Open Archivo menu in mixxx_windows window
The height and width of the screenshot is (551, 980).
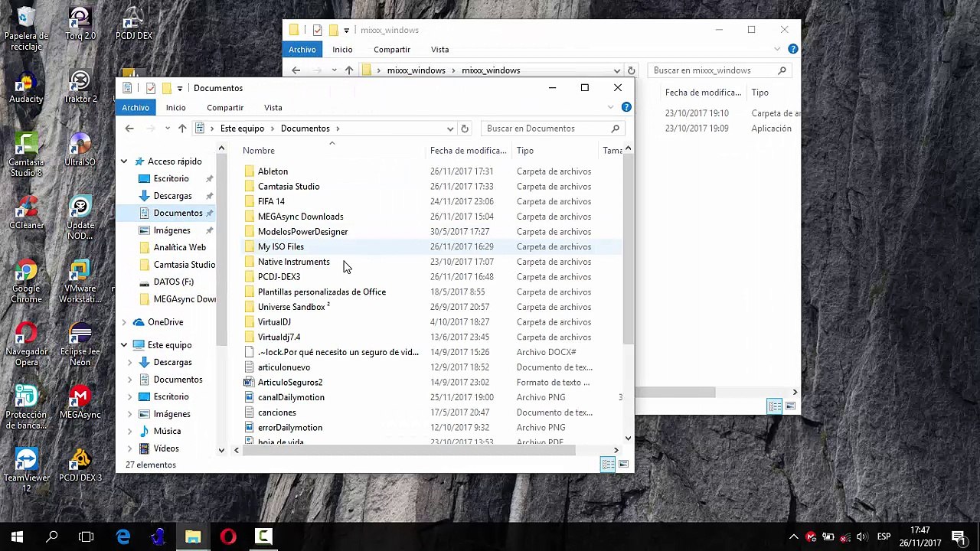click(302, 50)
